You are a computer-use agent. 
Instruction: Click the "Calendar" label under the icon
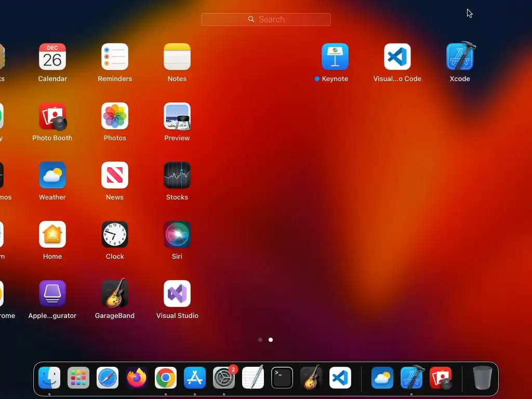(x=52, y=79)
